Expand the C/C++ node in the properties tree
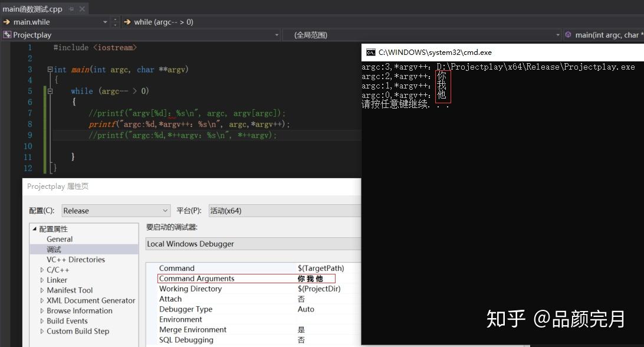The height and width of the screenshot is (347, 644). 44,270
